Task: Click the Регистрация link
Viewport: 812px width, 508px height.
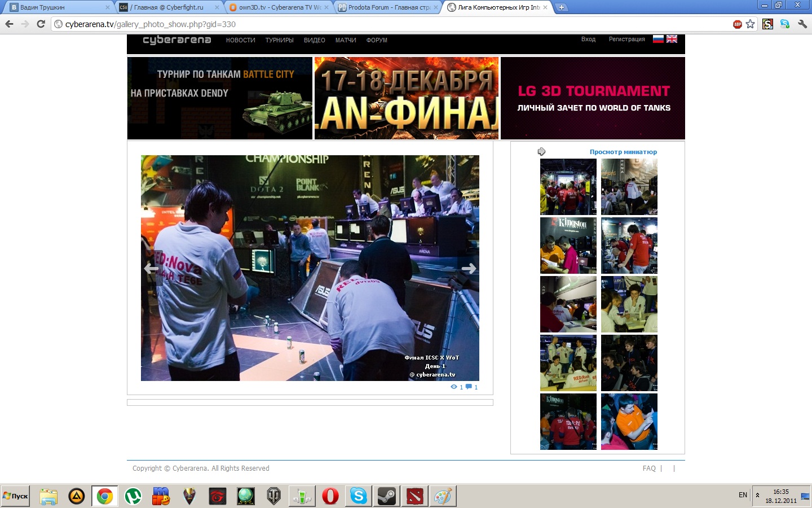Action: point(626,39)
